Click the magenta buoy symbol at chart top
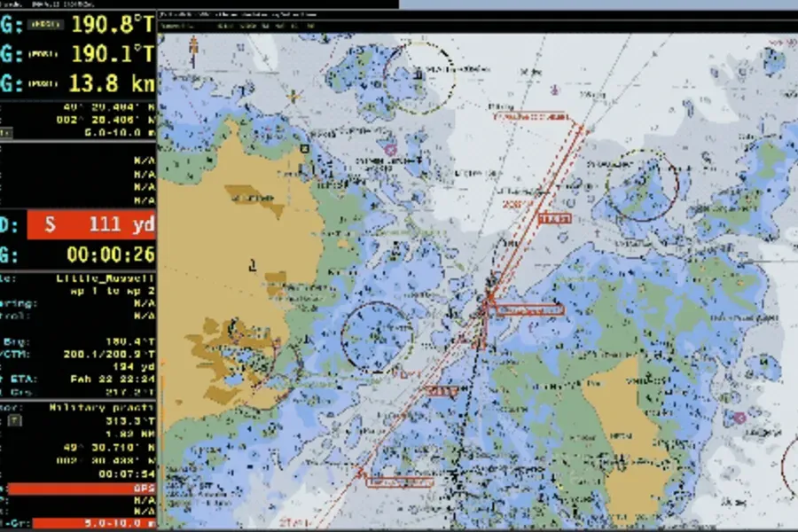Image resolution: width=798 pixels, height=532 pixels. pos(555,90)
